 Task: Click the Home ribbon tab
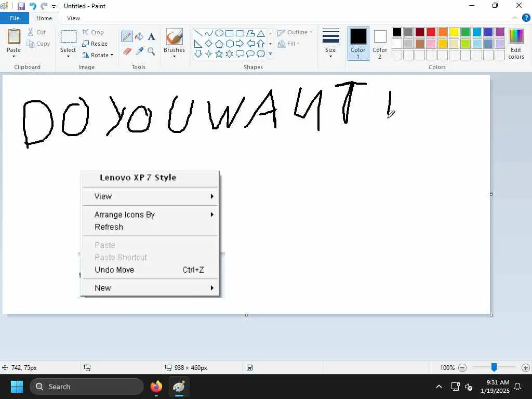tap(44, 18)
